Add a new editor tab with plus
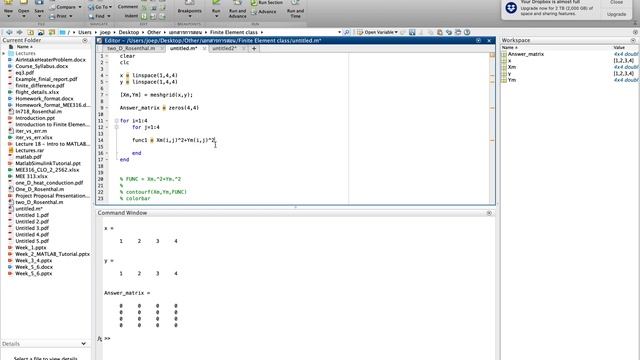 [254, 49]
